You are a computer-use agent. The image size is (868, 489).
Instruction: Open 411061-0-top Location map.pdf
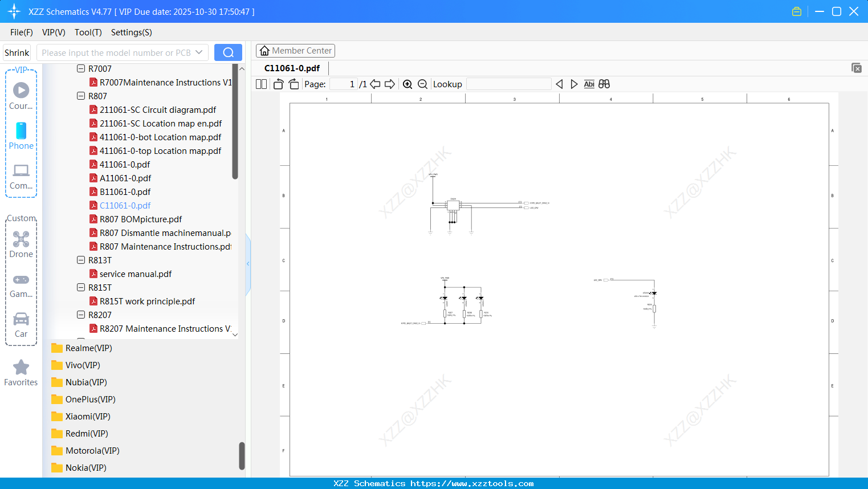pos(161,150)
